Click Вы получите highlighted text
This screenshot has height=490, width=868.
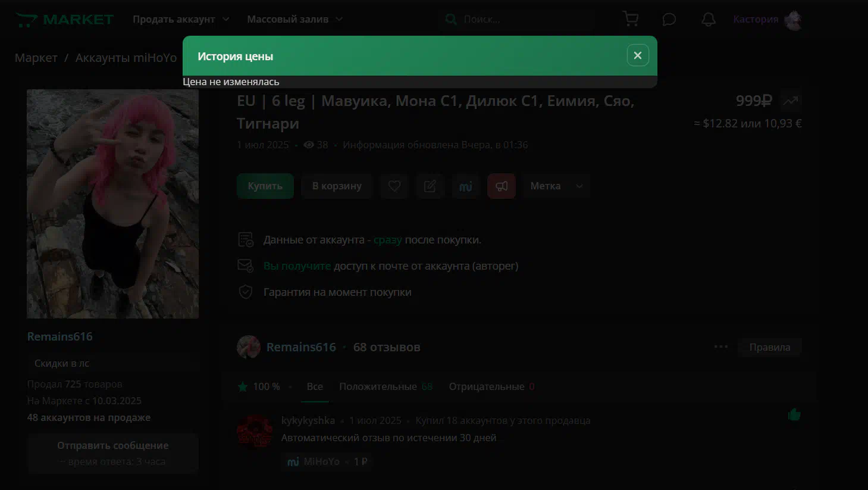[297, 266]
